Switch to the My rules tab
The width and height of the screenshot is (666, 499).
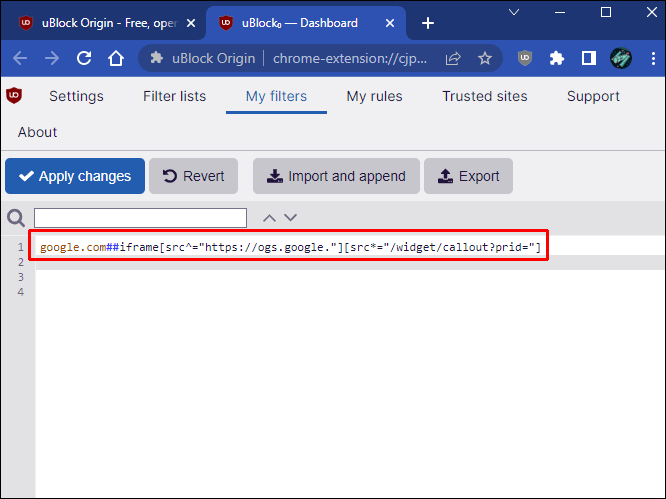pyautogui.click(x=374, y=96)
